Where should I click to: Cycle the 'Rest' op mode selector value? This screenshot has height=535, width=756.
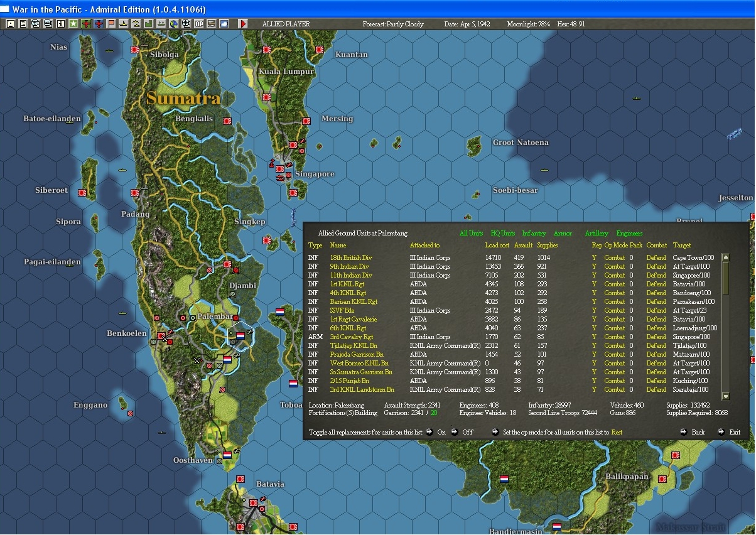617,432
